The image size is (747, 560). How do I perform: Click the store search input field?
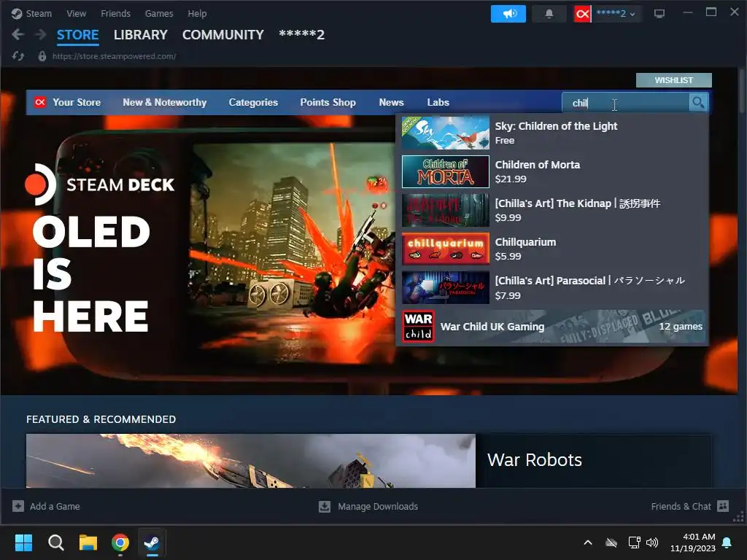tap(625, 102)
